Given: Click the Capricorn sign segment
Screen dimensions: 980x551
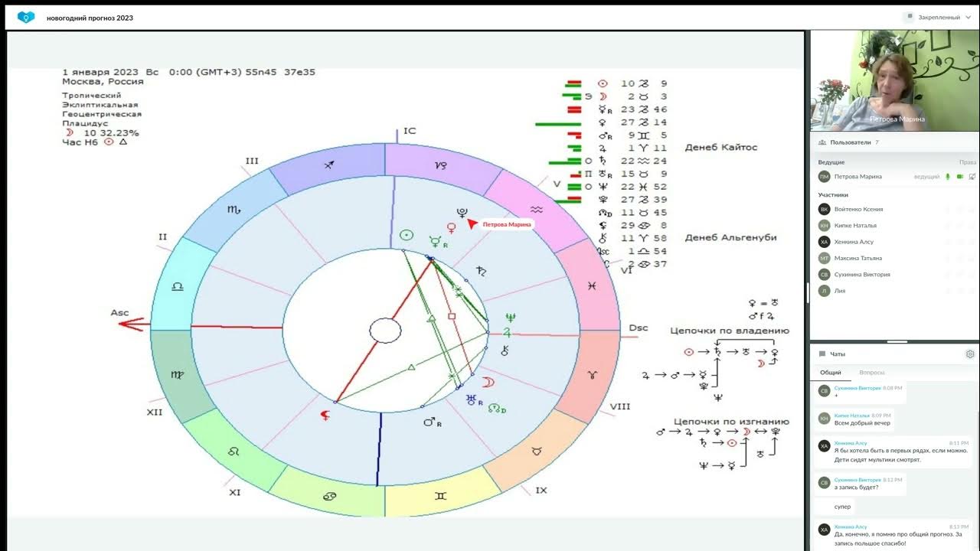Looking at the screenshot, I should point(441,166).
